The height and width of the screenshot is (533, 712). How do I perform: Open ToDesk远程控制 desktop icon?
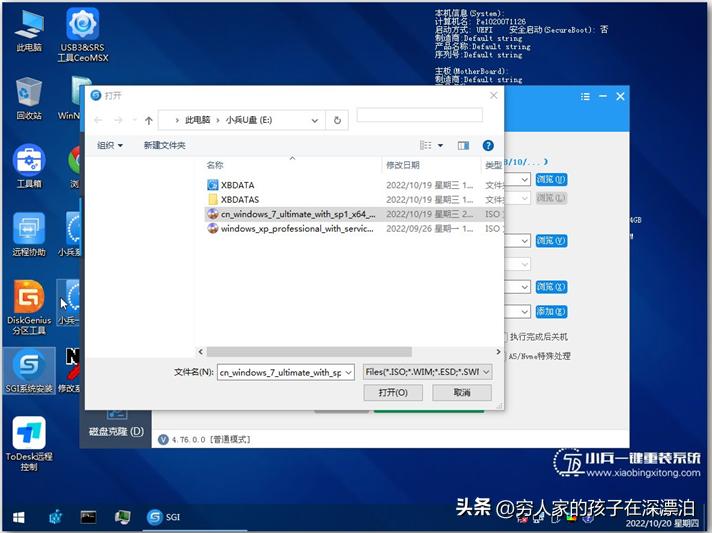[x=29, y=444]
